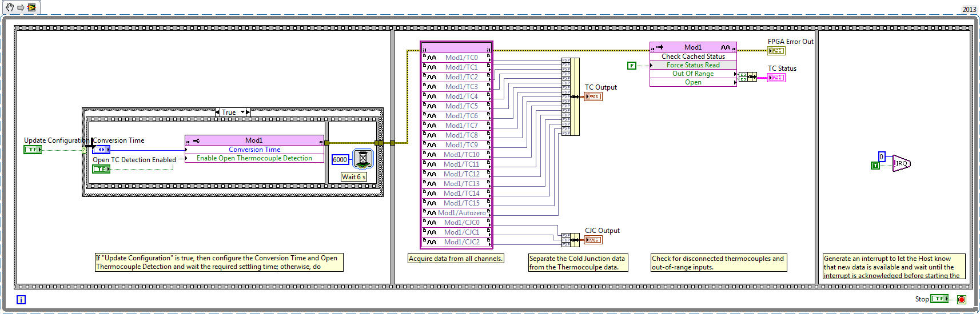Select the TC Output indicator terminal

(x=593, y=96)
